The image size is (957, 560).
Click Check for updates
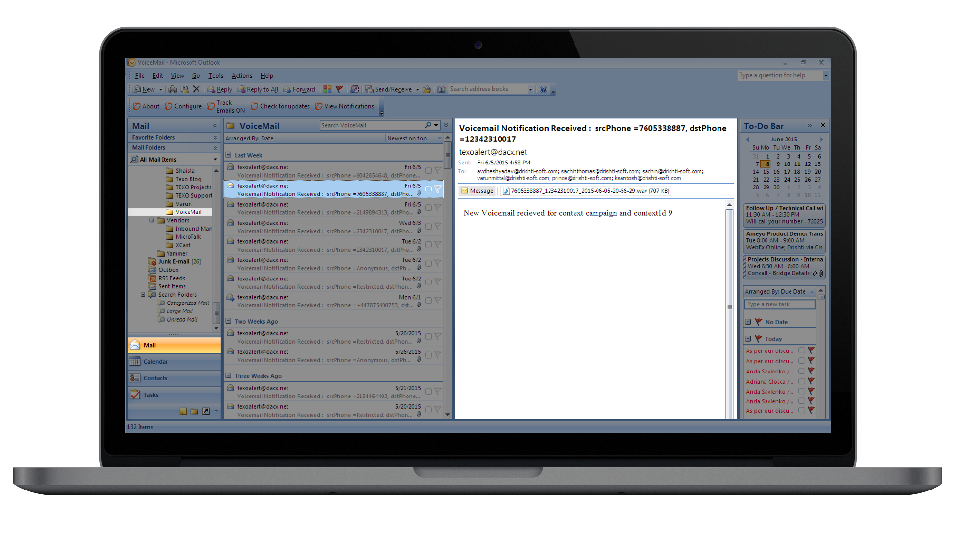(x=280, y=106)
